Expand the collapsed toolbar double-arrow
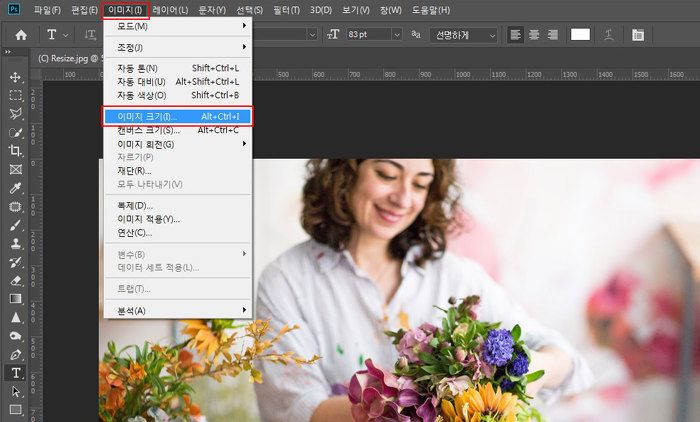The height and width of the screenshot is (422, 700). 8,52
